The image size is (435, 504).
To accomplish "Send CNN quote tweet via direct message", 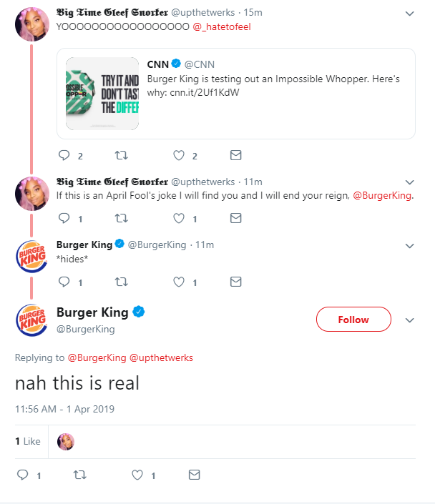I will tap(235, 155).
